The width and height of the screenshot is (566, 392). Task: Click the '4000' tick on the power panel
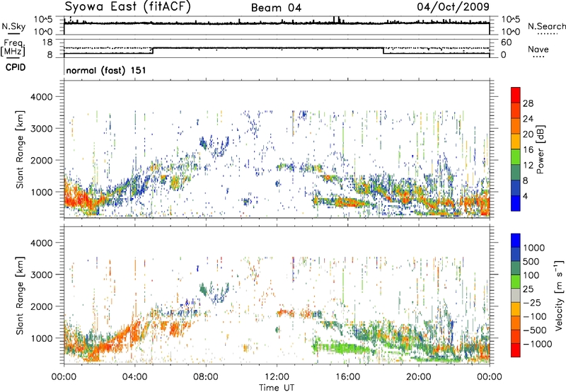coord(41,97)
